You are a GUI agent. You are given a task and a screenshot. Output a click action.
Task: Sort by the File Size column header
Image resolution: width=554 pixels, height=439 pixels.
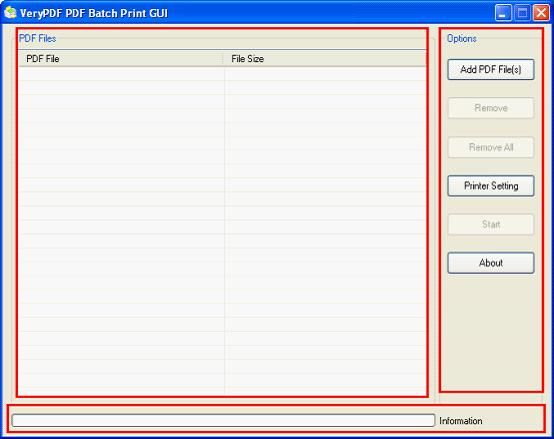click(x=325, y=59)
